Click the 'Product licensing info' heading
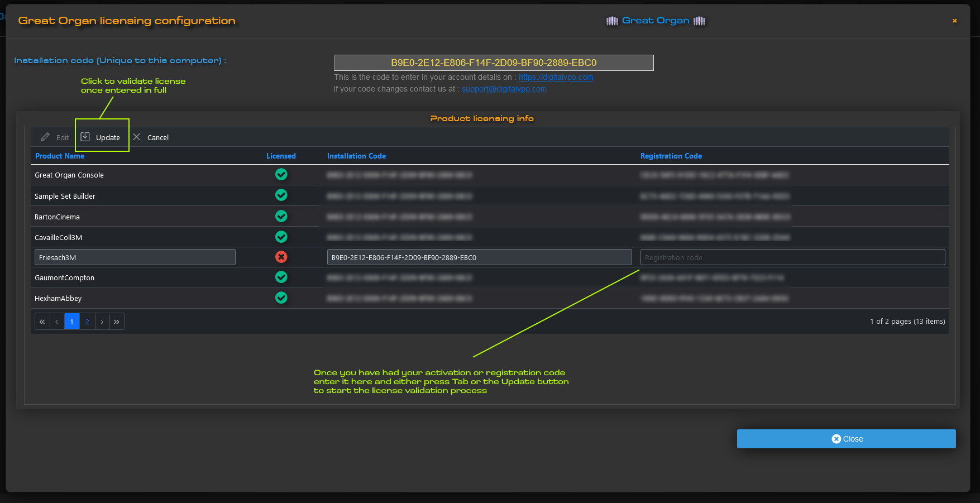 (x=482, y=118)
